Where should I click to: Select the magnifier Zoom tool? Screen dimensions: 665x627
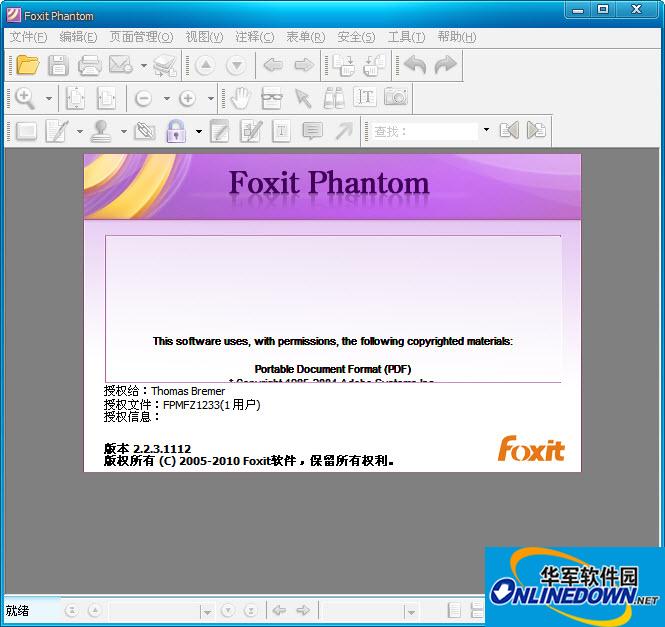(x=25, y=98)
